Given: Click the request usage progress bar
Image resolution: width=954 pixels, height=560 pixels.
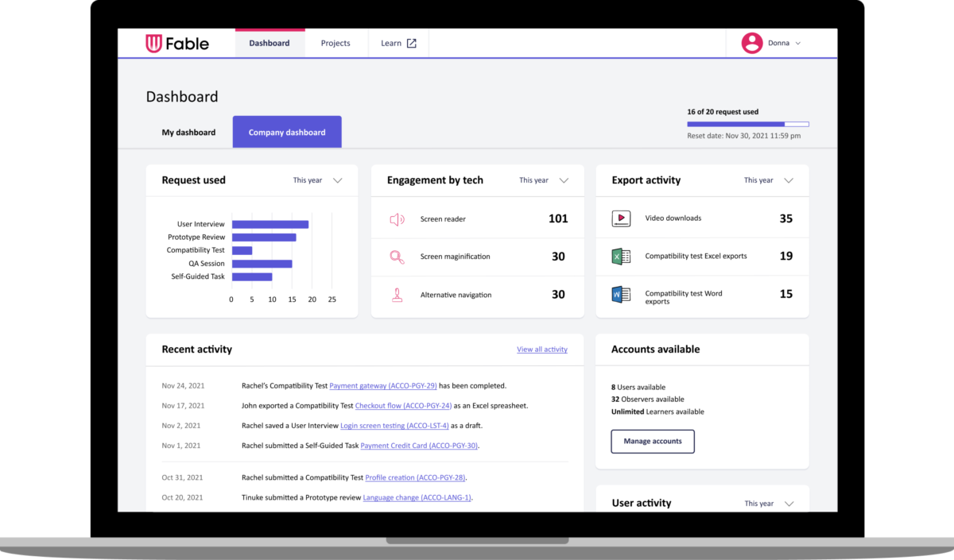Looking at the screenshot, I should coord(748,124).
